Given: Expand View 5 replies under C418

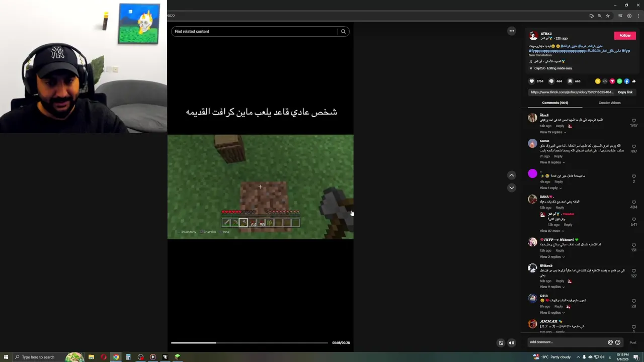Looking at the screenshot, I should [552, 313].
